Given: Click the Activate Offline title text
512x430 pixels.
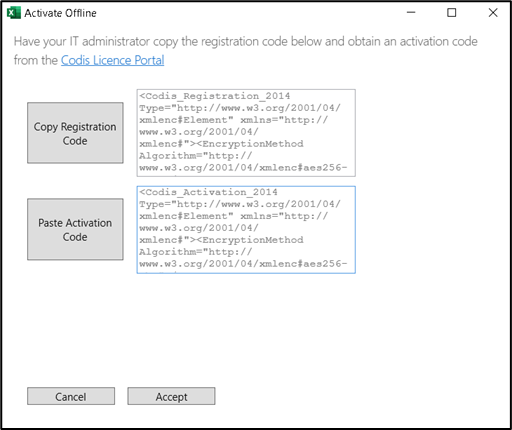Looking at the screenshot, I should [60, 13].
